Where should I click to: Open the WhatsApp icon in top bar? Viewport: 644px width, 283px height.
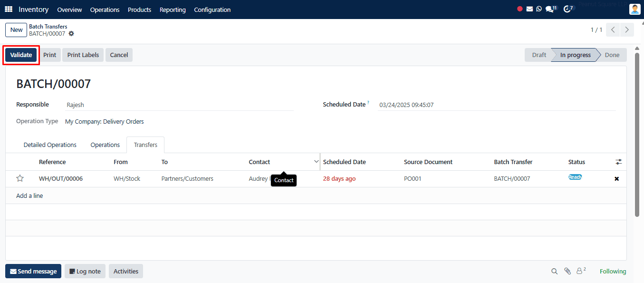click(x=539, y=9)
